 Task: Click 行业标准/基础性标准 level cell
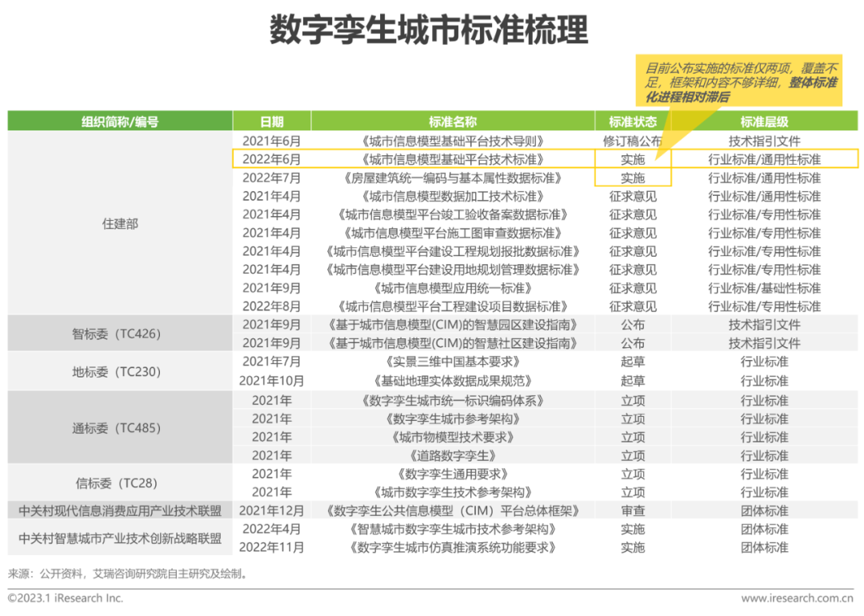pos(764,288)
